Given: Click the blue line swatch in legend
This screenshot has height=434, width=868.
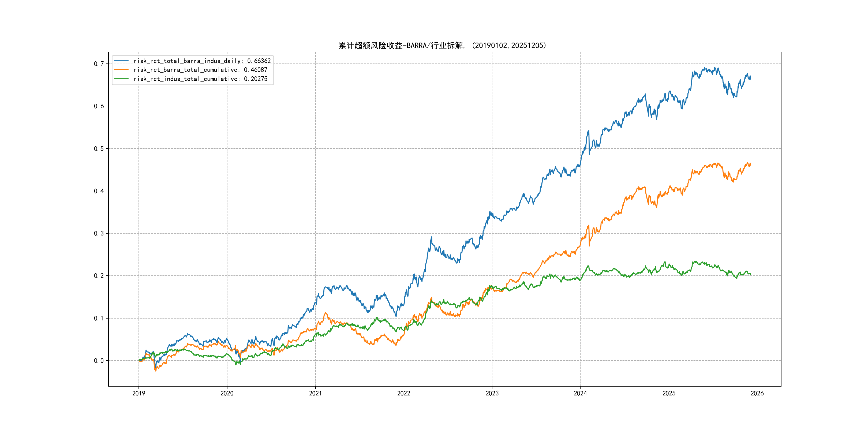Looking at the screenshot, I should tap(121, 61).
